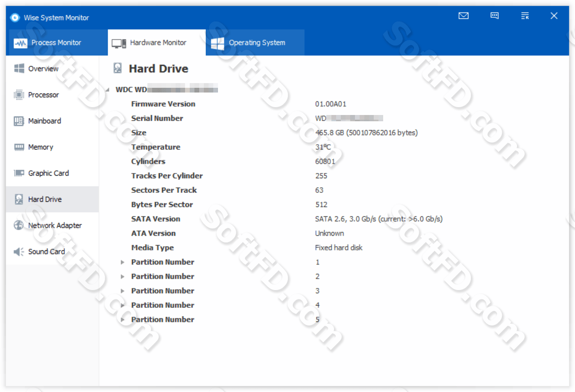Click the Sound Card speaker icon
This screenshot has width=575, height=392.
click(x=19, y=251)
